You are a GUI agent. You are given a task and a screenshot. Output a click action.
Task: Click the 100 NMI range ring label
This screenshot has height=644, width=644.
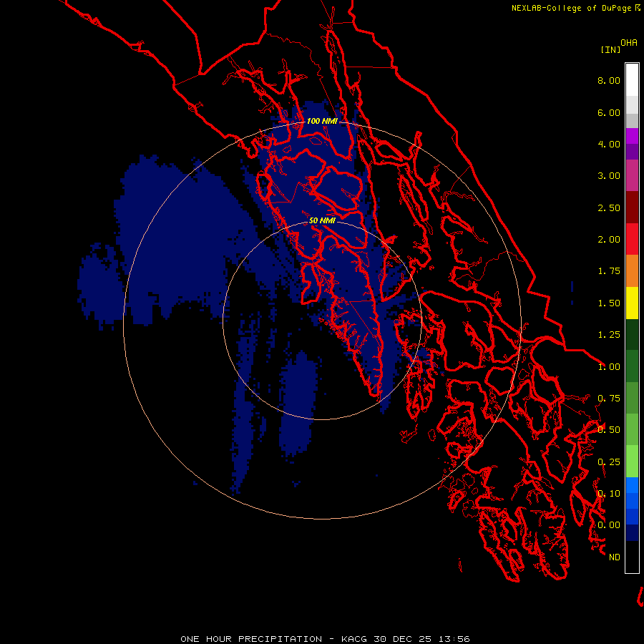click(322, 121)
